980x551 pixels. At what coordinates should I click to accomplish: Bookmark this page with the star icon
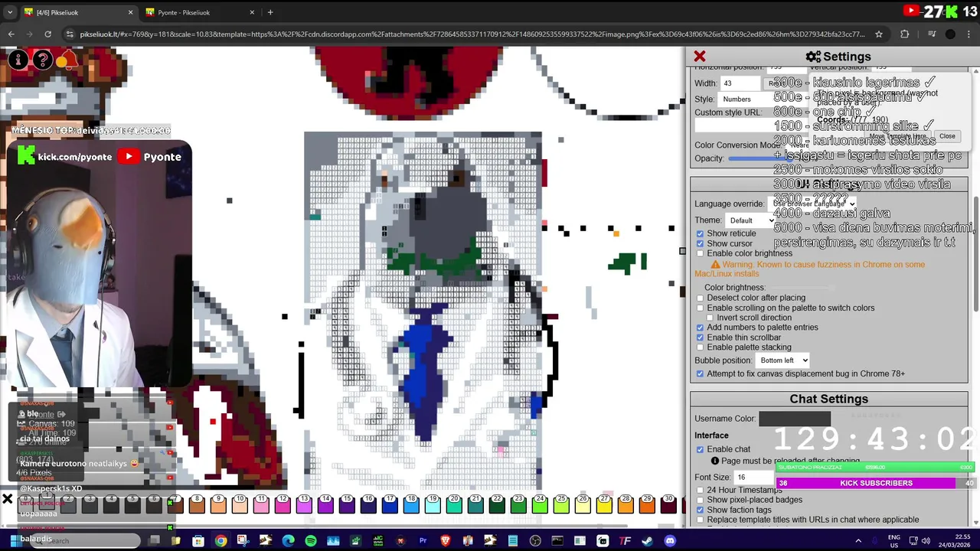click(879, 34)
